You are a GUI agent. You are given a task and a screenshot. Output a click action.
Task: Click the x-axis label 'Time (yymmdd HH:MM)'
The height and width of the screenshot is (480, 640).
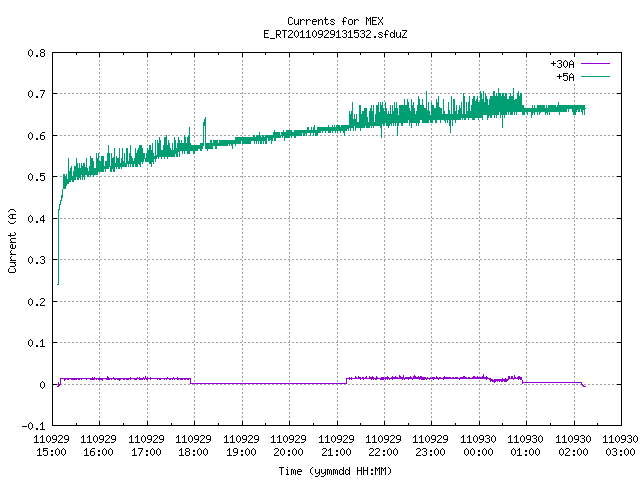(335, 471)
